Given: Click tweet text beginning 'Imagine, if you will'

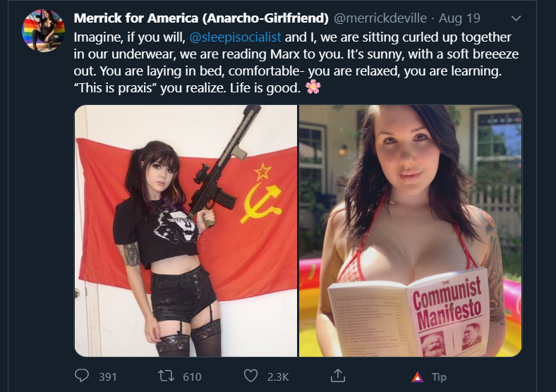Looking at the screenshot, I should (x=296, y=62).
